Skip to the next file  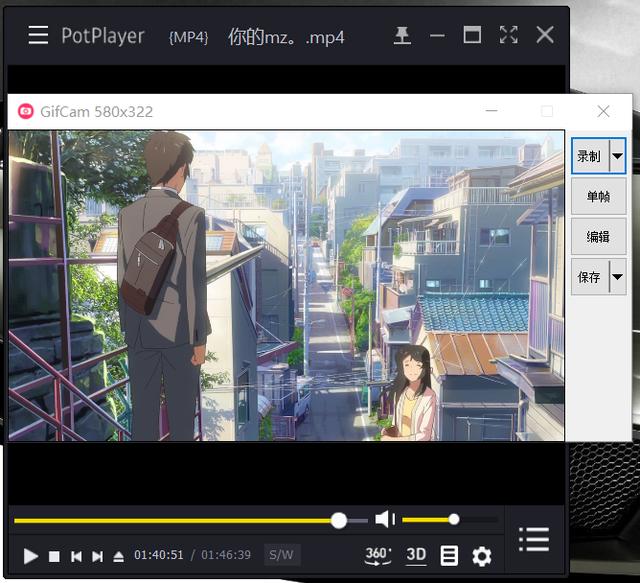tap(98, 556)
